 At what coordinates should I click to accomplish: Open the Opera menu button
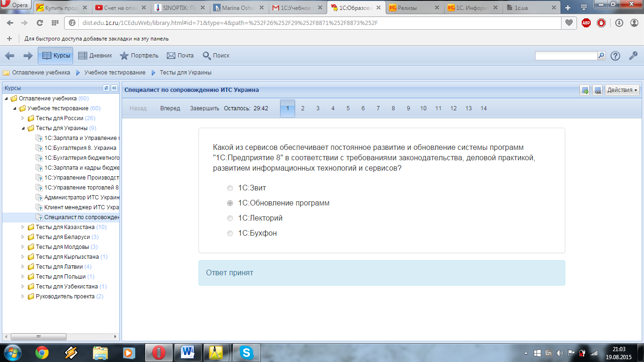(x=16, y=5)
